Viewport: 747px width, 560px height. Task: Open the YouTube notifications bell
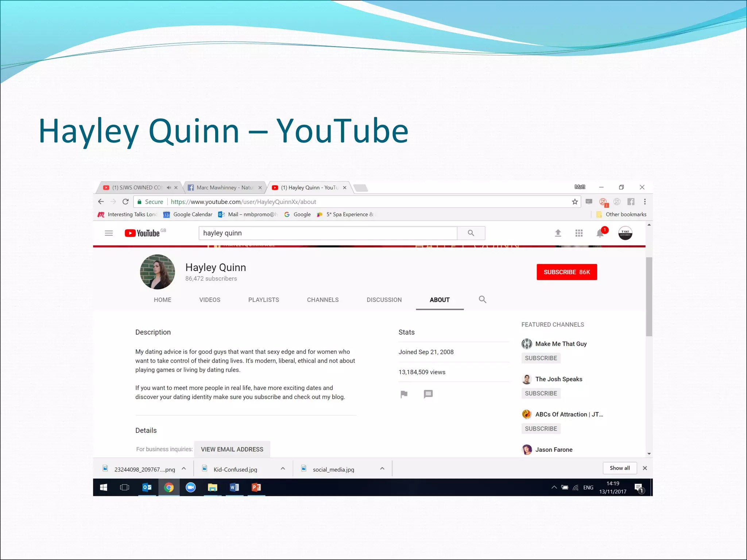coord(600,233)
